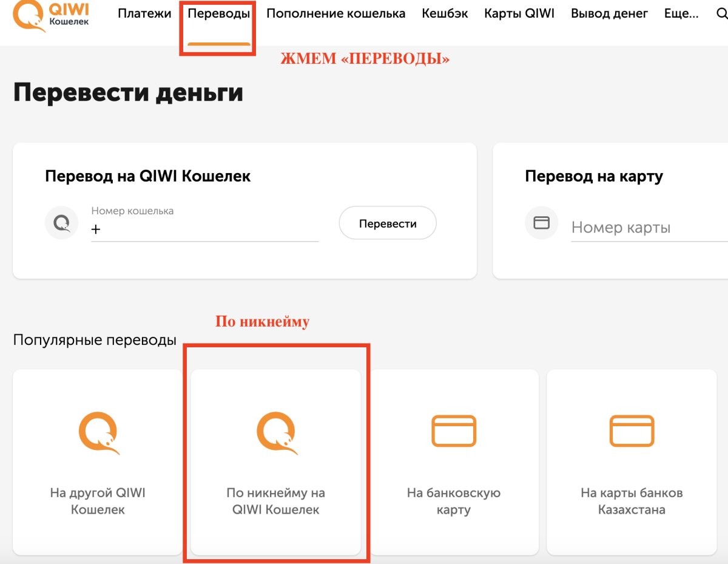Screen dimensions: 728x564
Task: Click the Перевести button
Action: pyautogui.click(x=388, y=223)
